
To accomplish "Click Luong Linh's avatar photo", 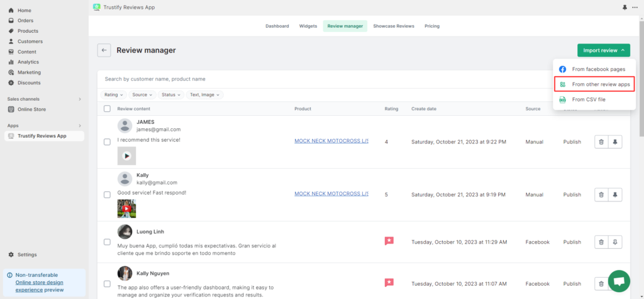I will click(125, 232).
